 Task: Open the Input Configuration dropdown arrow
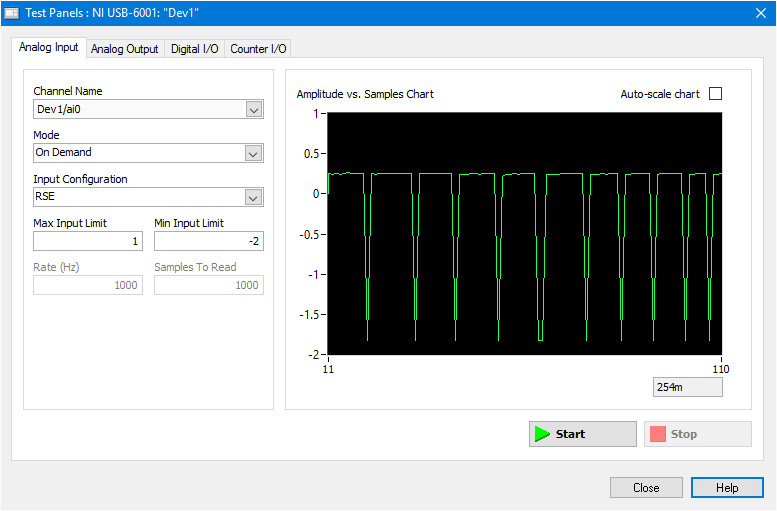[x=254, y=198]
